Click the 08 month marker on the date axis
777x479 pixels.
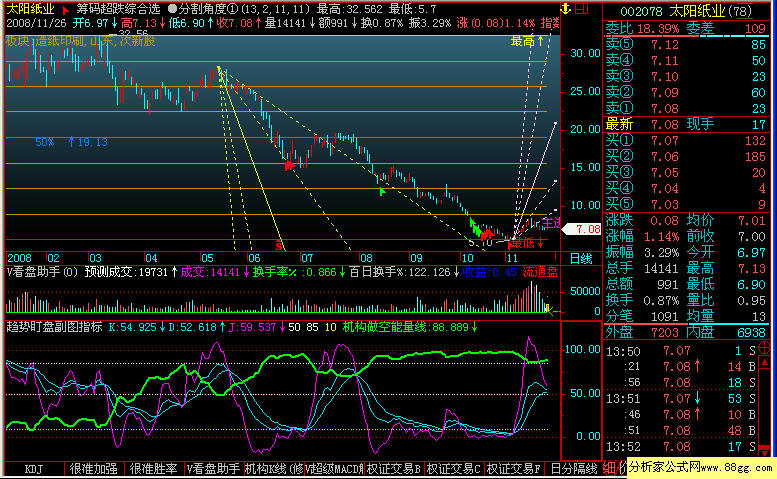click(x=366, y=258)
